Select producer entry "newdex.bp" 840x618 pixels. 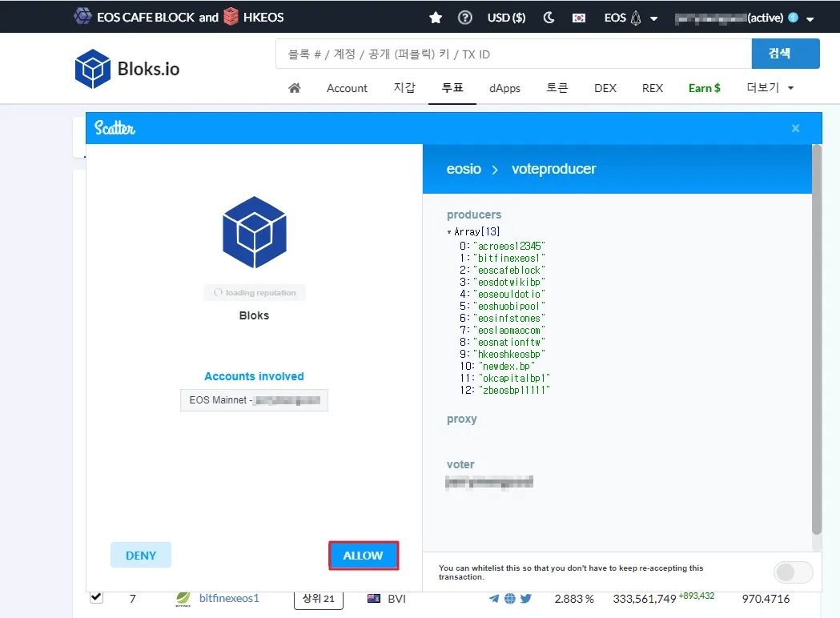click(x=506, y=366)
